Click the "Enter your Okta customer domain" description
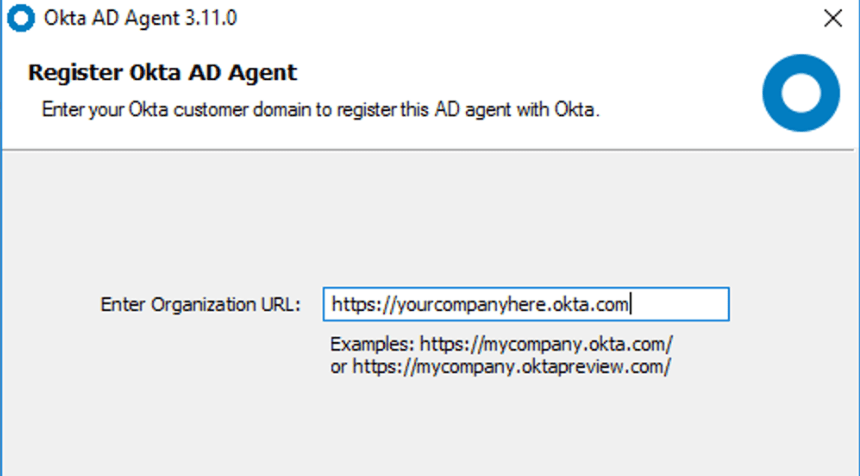Screen dimensions: 860x476 (320, 109)
